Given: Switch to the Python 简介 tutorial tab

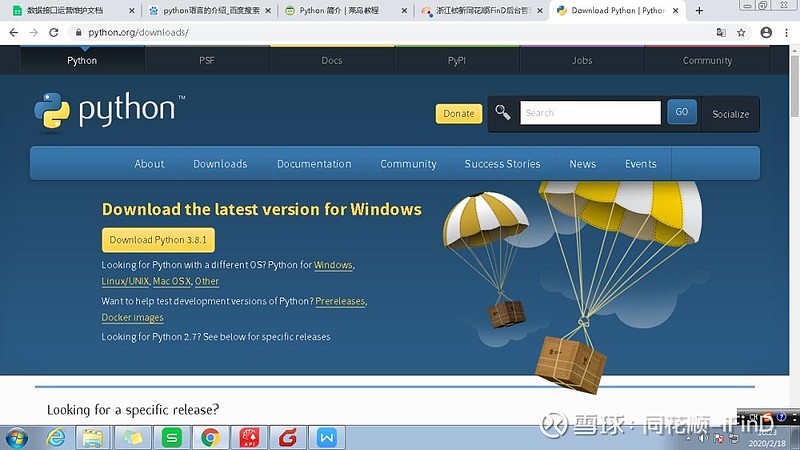Looking at the screenshot, I should tap(346, 10).
